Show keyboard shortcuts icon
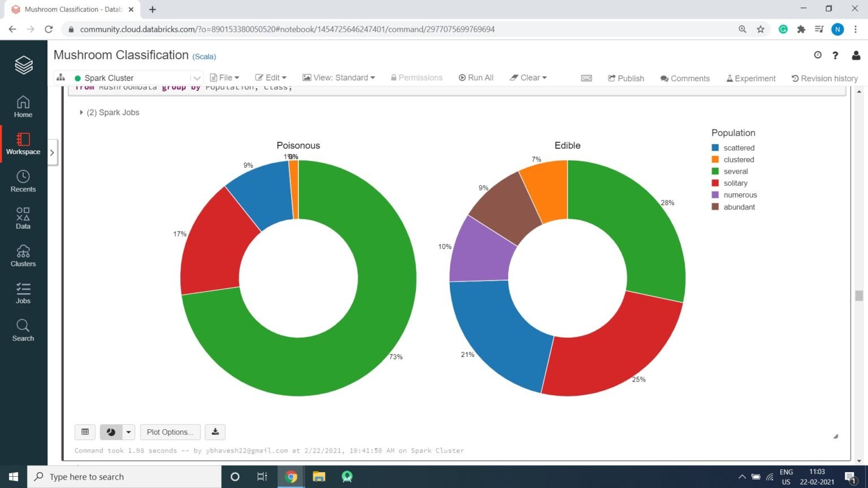 [587, 79]
